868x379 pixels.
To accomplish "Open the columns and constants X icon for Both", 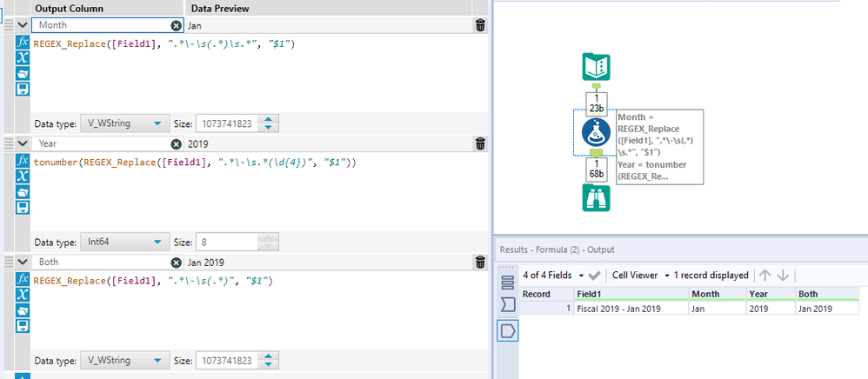I will point(22,294).
